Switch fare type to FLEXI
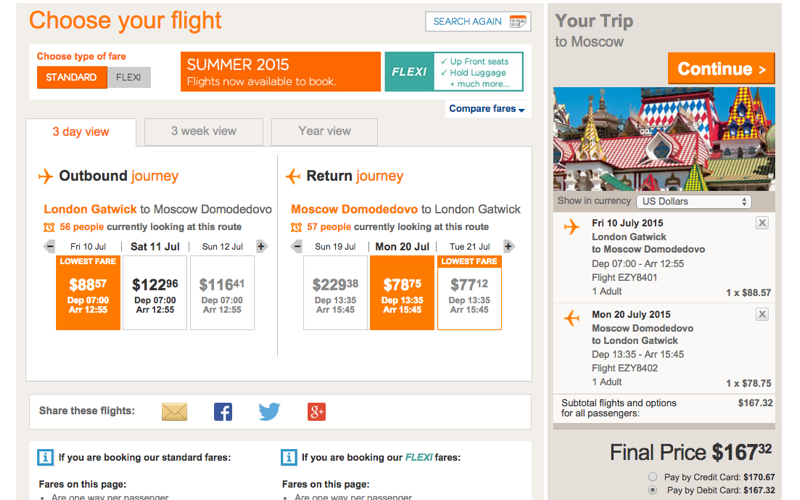Image resolution: width=800 pixels, height=500 pixels. pos(129,78)
